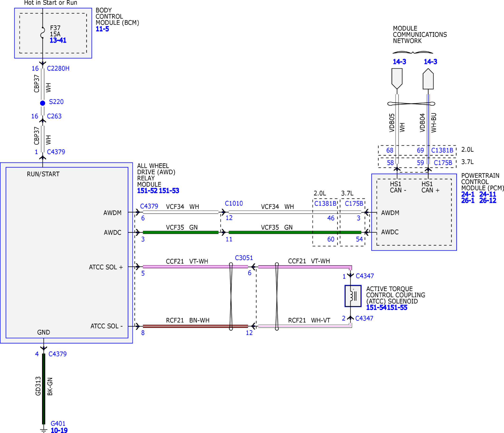Click the 'RUN/START' terminal label
Image resolution: width=504 pixels, height=433 pixels.
(x=43, y=174)
